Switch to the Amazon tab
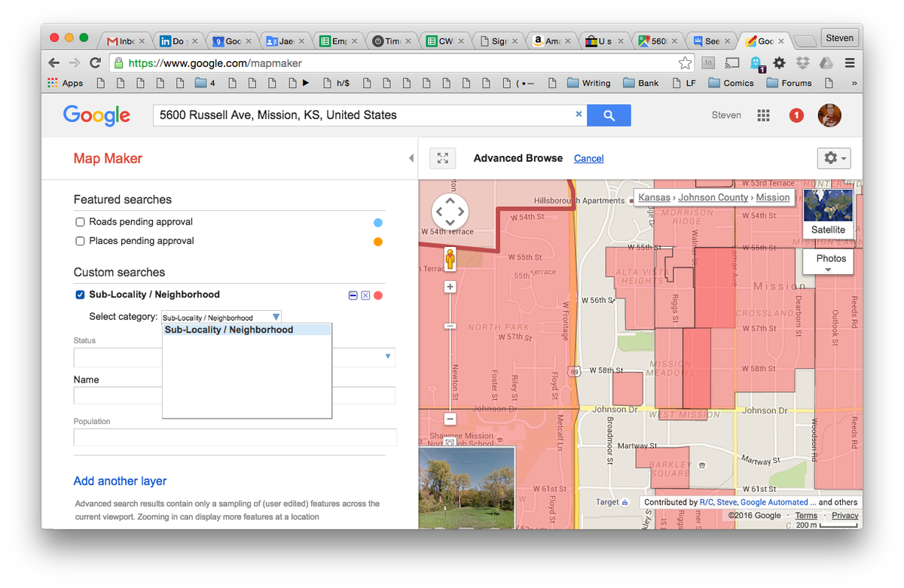The image size is (904, 588). pos(551,41)
